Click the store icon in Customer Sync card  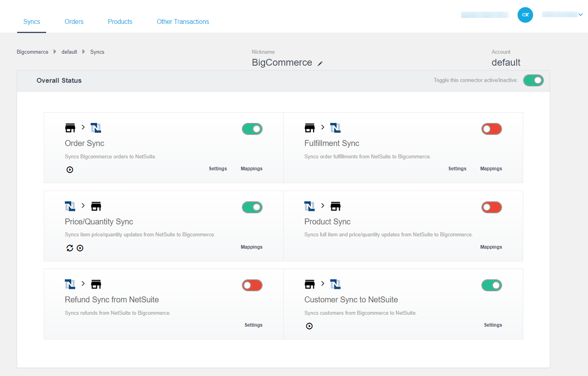(x=310, y=284)
